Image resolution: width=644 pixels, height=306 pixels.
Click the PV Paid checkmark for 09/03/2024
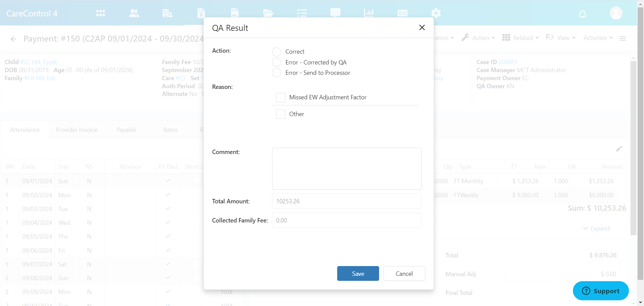(x=168, y=208)
